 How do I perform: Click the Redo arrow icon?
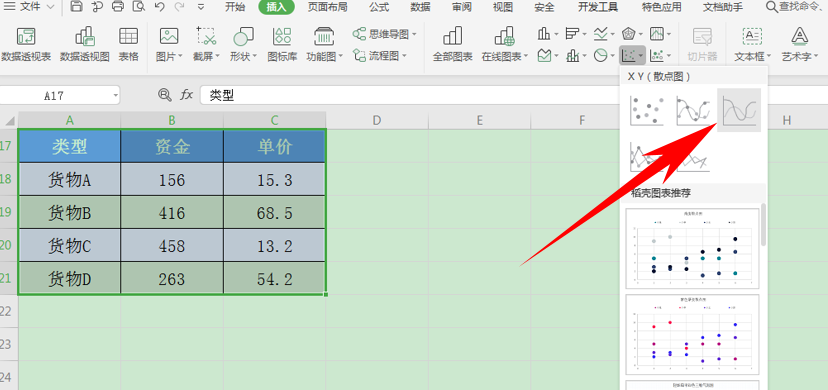click(180, 7)
